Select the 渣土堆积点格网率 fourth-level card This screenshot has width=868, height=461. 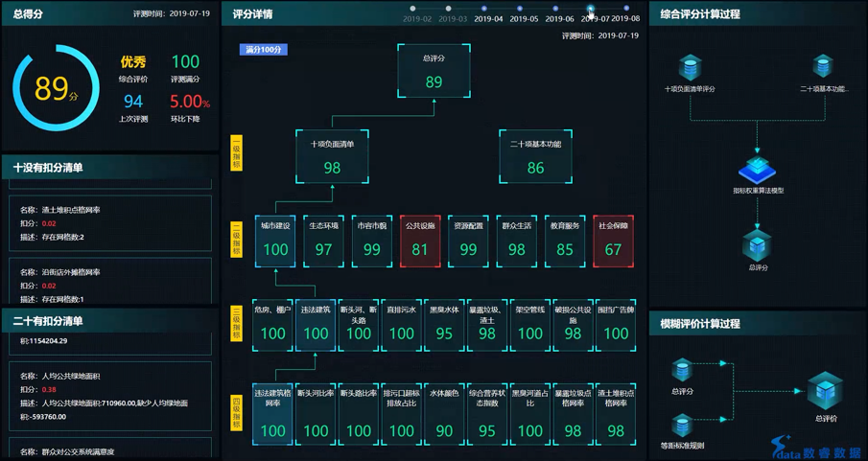616,414
